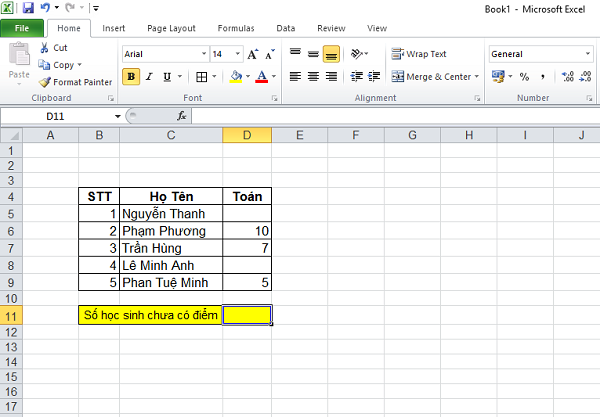Click the Insert Function fx icon
The image size is (600, 417).
point(182,116)
